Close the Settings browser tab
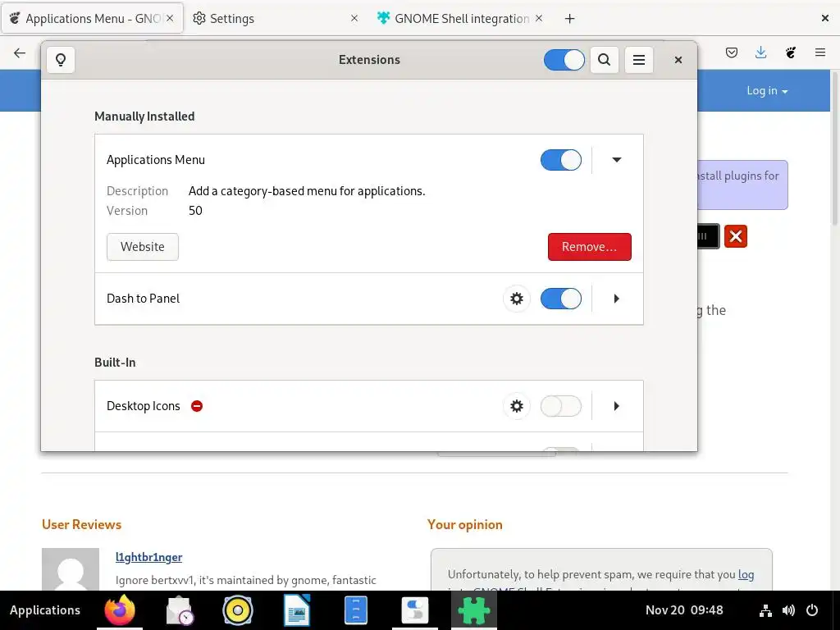The height and width of the screenshot is (630, 840). click(354, 18)
